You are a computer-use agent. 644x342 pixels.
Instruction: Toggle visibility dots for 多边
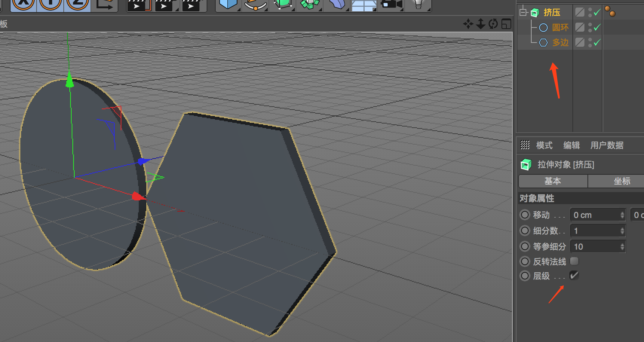click(x=590, y=43)
